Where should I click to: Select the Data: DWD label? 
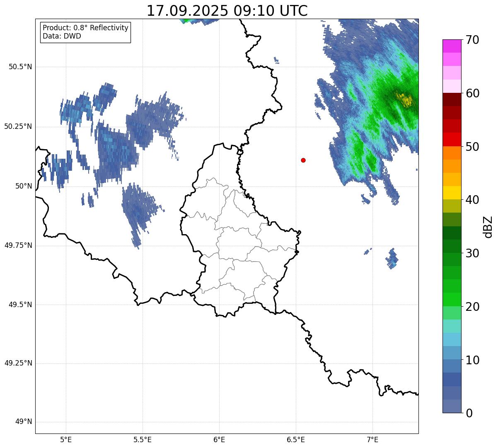[x=62, y=36]
